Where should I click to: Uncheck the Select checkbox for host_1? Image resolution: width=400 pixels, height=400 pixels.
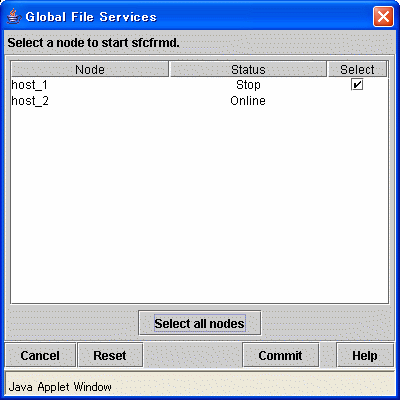click(357, 85)
